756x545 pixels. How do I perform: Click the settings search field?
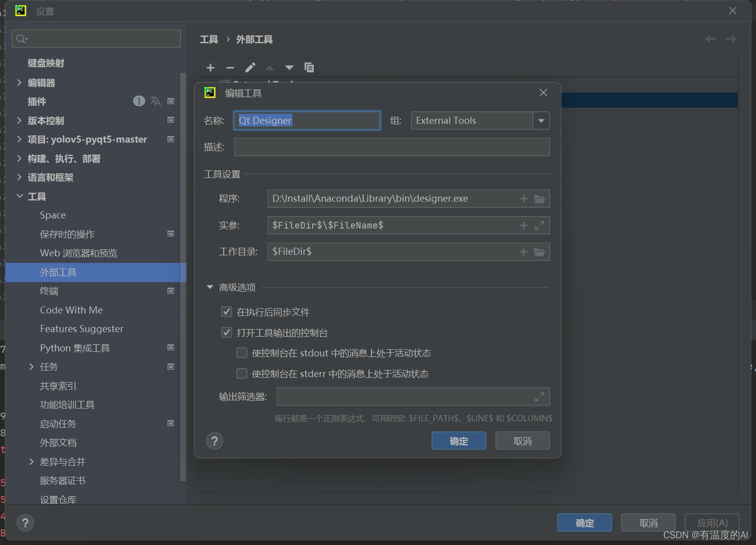pos(96,39)
